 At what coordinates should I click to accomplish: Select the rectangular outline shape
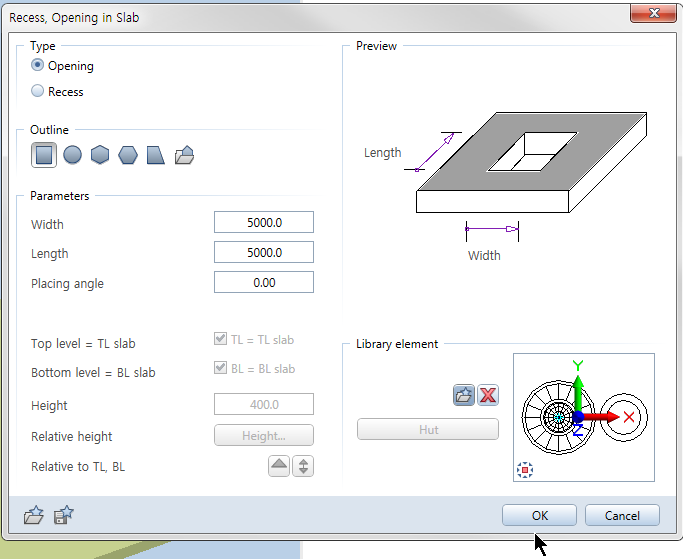(x=44, y=155)
